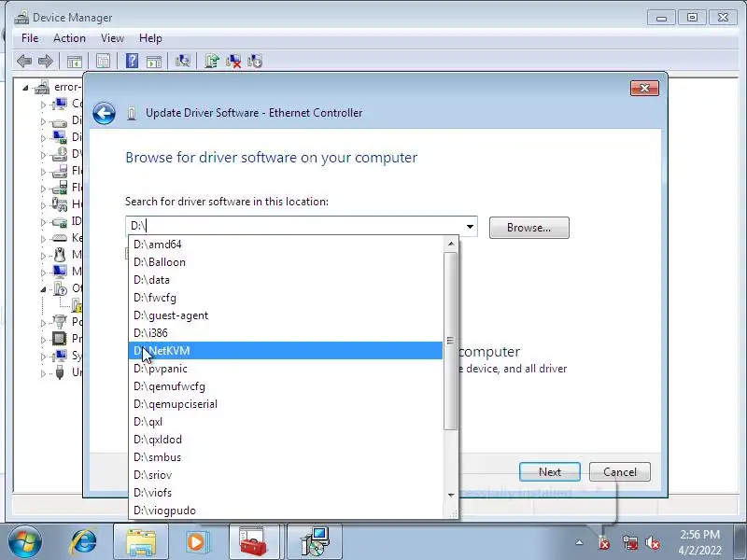This screenshot has height=560, width=747.
Task: Scan for hardware changes toolbar icon
Action: pos(182,61)
